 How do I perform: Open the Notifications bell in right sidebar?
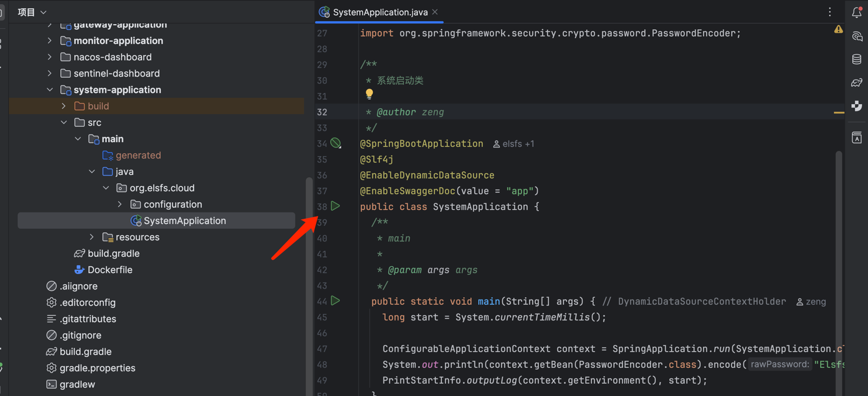pos(856,12)
